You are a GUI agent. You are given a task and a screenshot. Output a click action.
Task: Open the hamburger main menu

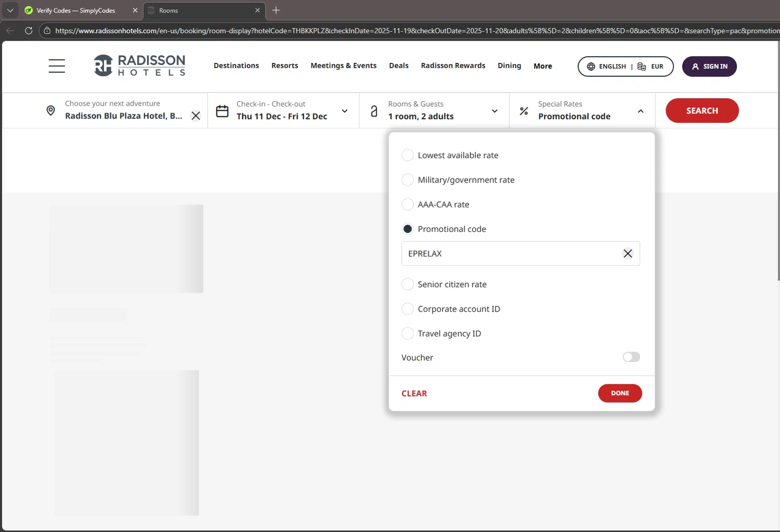(x=57, y=66)
